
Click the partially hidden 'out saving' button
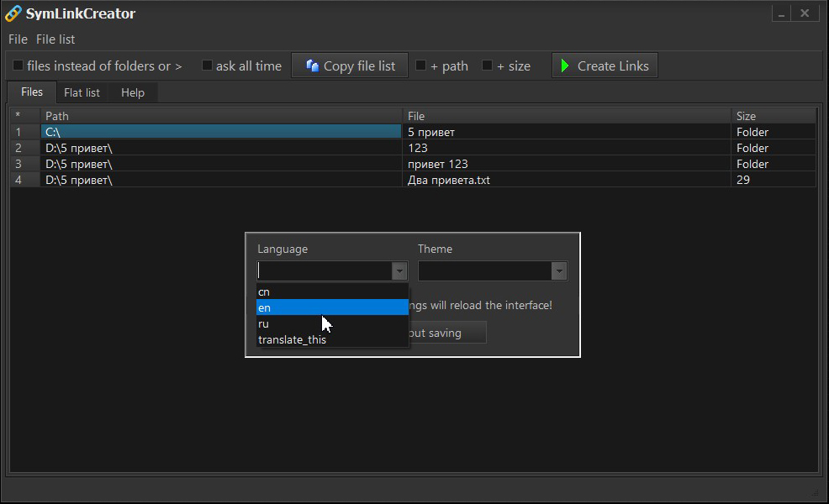point(447,333)
